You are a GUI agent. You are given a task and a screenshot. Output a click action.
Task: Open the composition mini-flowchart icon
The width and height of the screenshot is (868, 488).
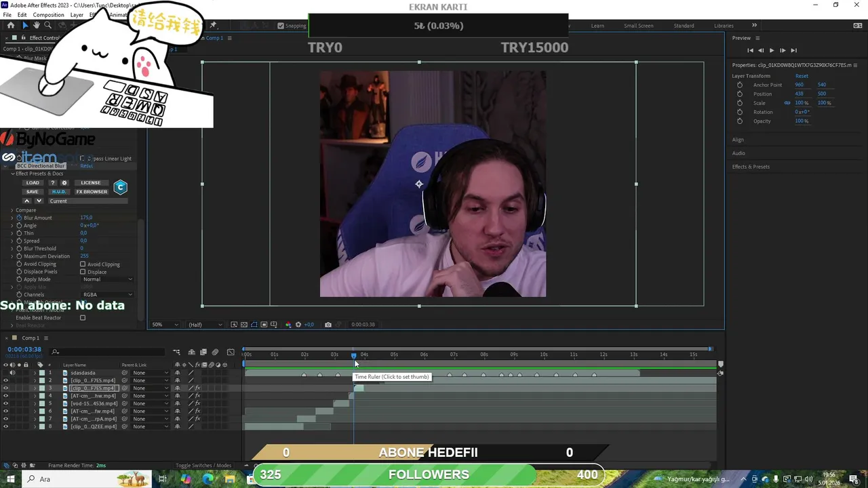tap(176, 352)
